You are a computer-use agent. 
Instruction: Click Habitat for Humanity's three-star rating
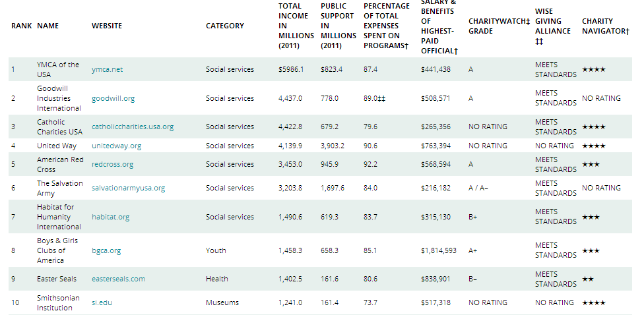(591, 217)
